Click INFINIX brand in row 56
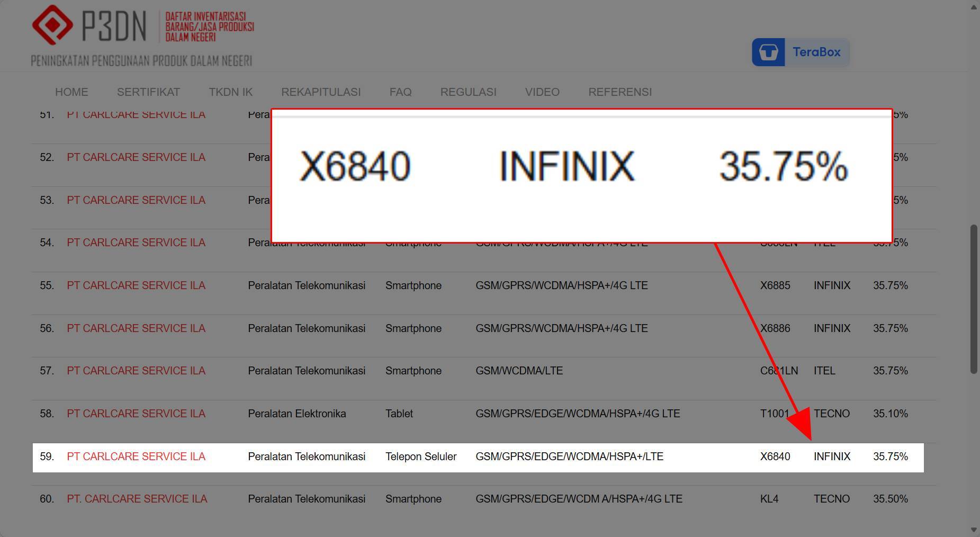980x537 pixels. 832,328
